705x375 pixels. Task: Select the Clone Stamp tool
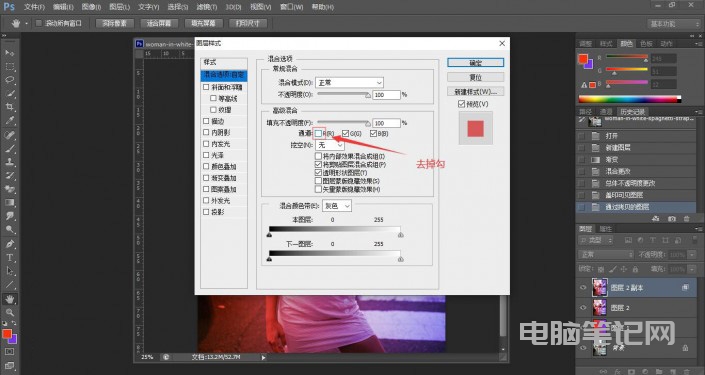(x=9, y=162)
